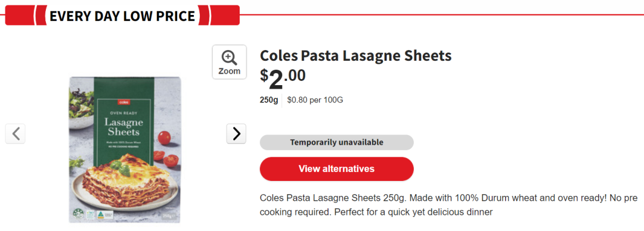The height and width of the screenshot is (231, 644).
Task: Click the red Coles logo on the package
Action: point(123,102)
